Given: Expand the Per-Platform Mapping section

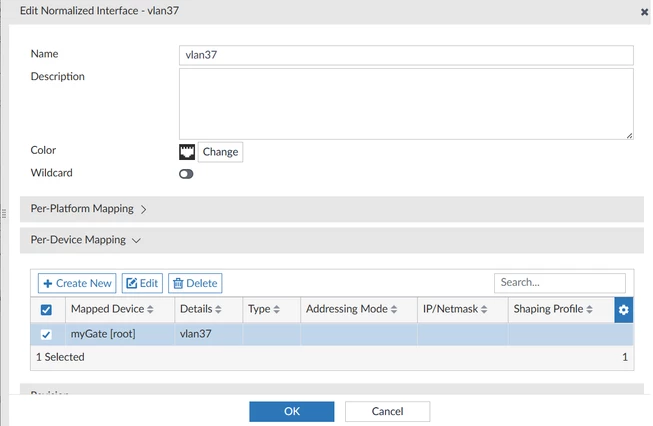Looking at the screenshot, I should click(332, 209).
